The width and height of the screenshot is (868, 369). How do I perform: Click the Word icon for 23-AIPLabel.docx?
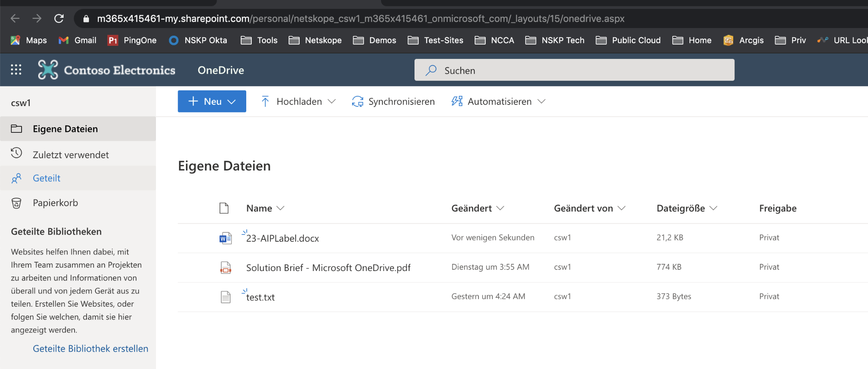click(x=225, y=238)
